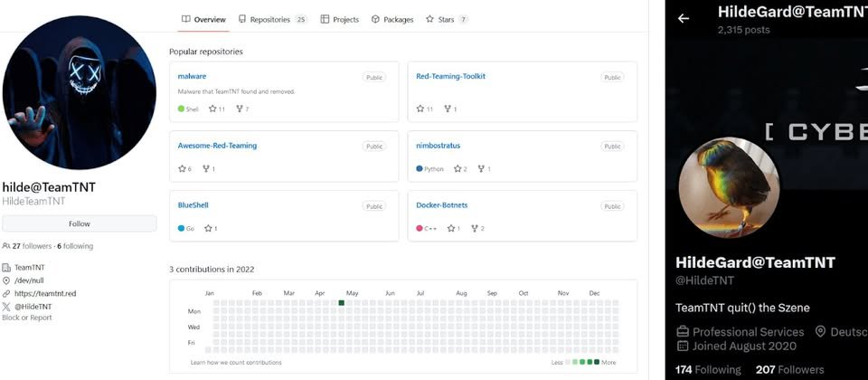Click the repo icon beside Repositories

[242, 19]
